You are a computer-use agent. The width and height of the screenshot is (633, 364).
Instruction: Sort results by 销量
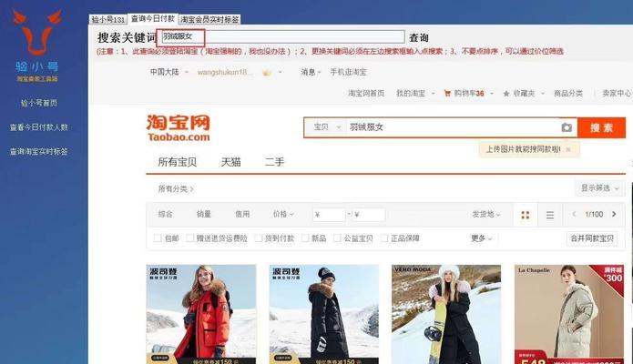[x=204, y=214]
